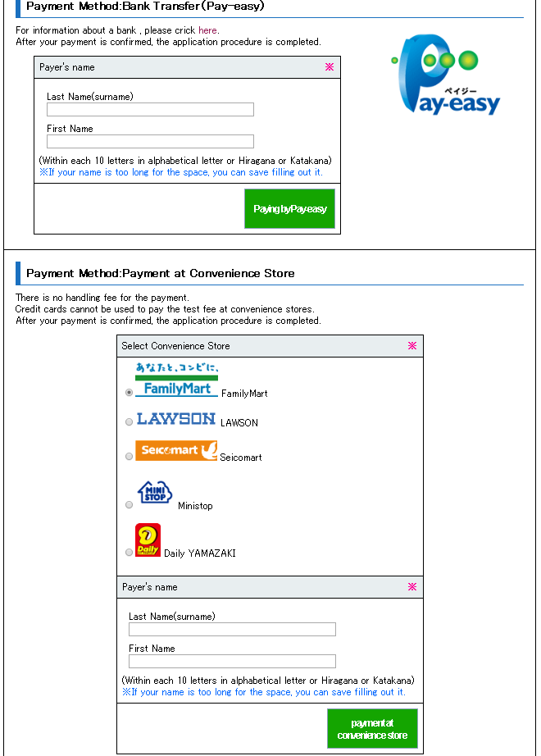Click the Seicomart logo
The height and width of the screenshot is (756, 541).
176,451
